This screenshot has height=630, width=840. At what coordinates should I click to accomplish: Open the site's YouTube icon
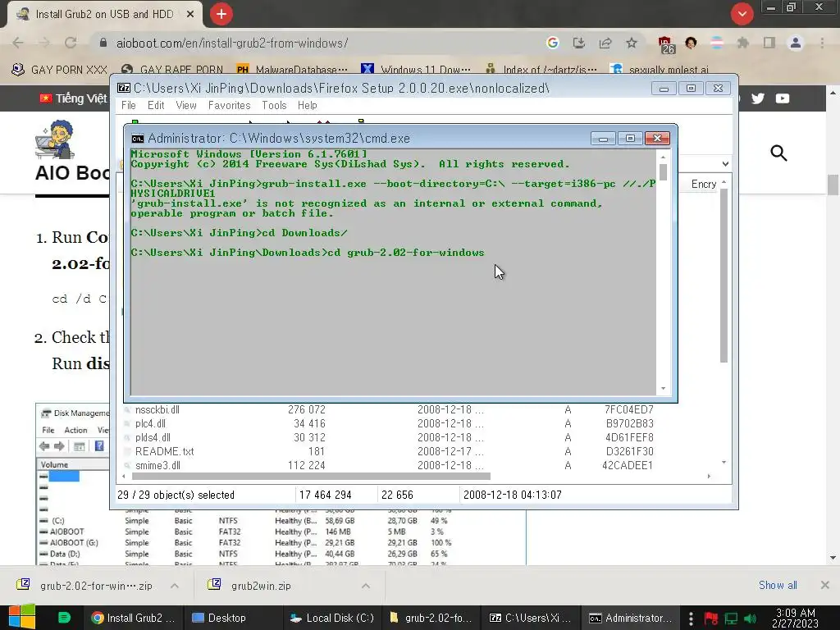pos(782,98)
